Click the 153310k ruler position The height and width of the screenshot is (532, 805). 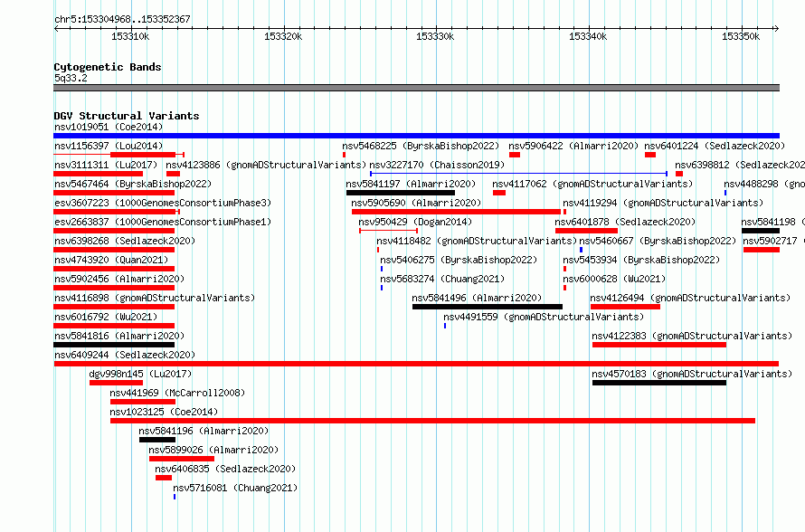coord(130,36)
